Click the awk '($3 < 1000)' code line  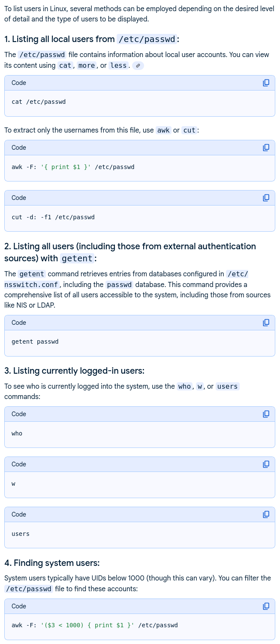pyautogui.click(x=94, y=625)
